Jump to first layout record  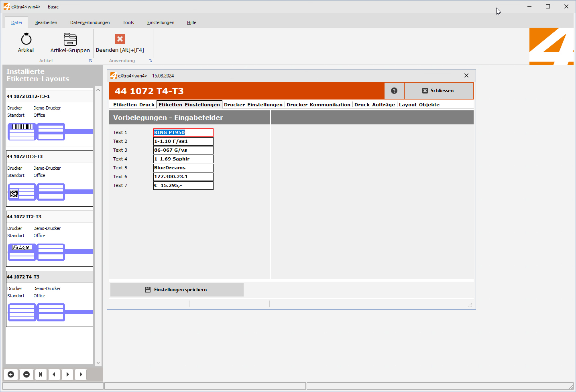[x=41, y=374]
